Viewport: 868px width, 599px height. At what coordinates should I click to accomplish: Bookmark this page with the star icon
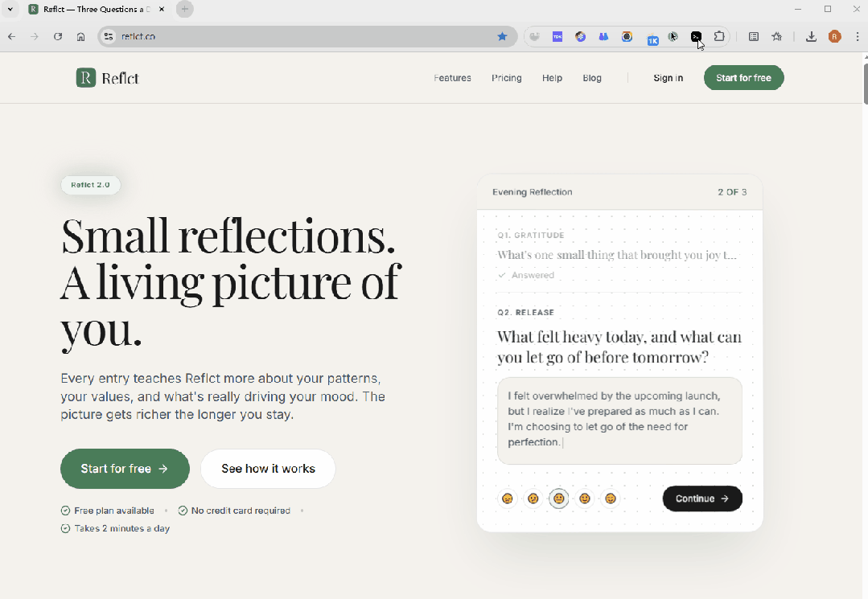pyautogui.click(x=502, y=36)
